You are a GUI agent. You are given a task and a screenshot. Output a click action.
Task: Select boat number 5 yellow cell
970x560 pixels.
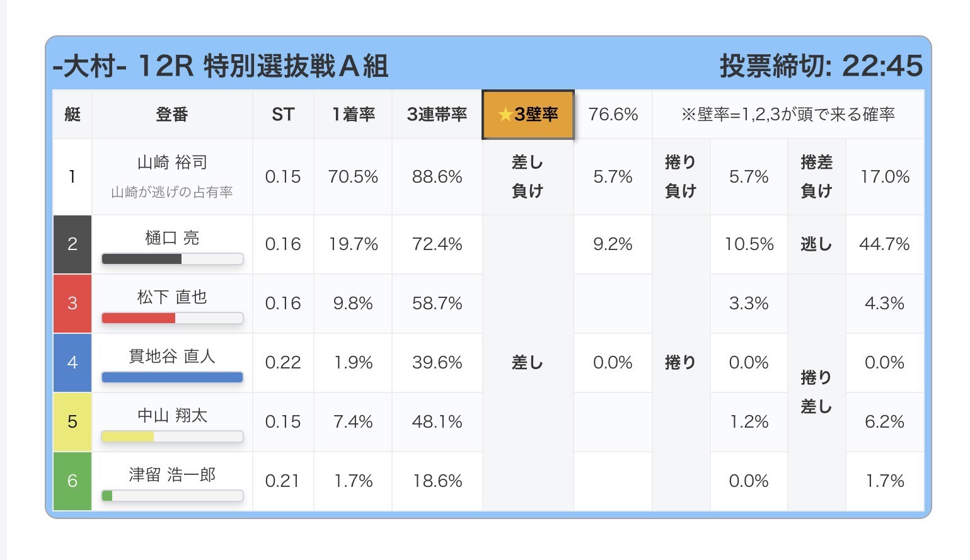pos(72,422)
